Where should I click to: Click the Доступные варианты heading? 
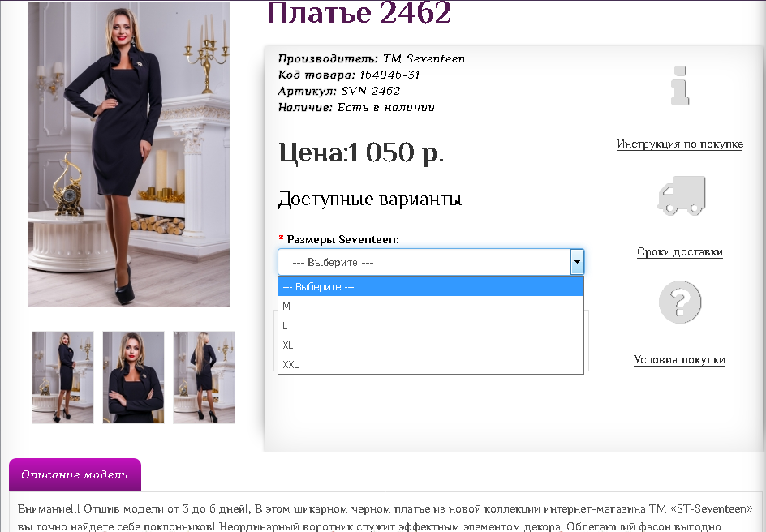(370, 199)
